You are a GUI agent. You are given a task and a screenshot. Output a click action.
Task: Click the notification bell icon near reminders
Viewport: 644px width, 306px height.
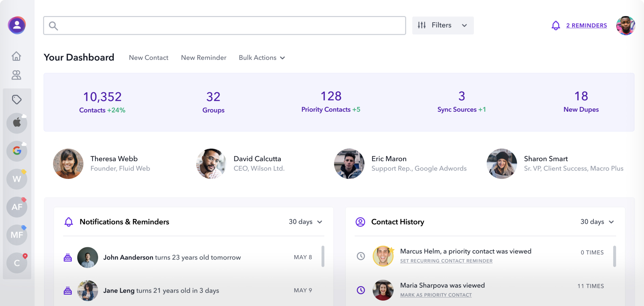[x=556, y=26]
